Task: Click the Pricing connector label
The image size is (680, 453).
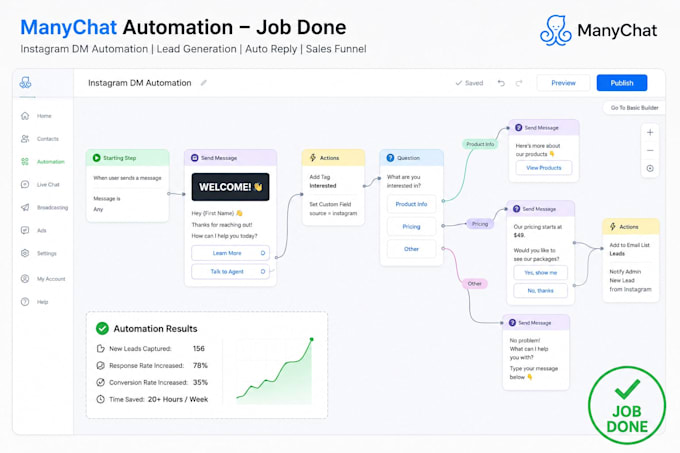Action: [x=480, y=224]
